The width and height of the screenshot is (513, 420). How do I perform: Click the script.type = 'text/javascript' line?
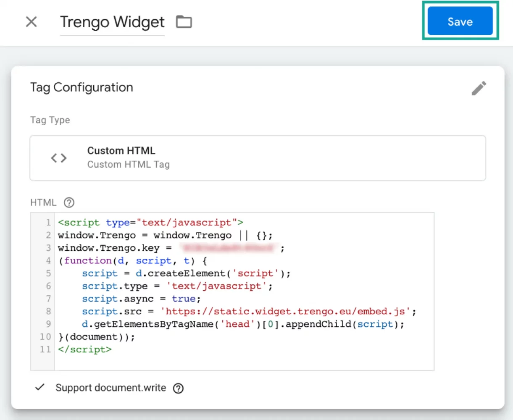click(x=177, y=286)
